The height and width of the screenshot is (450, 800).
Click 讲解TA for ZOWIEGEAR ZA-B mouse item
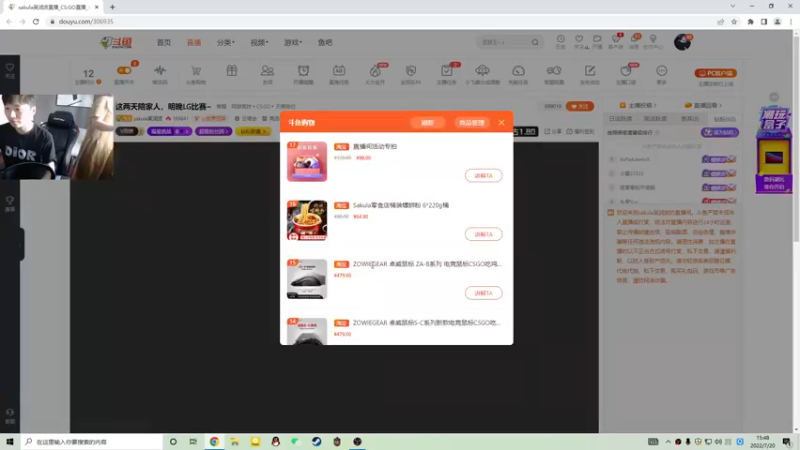pos(483,293)
